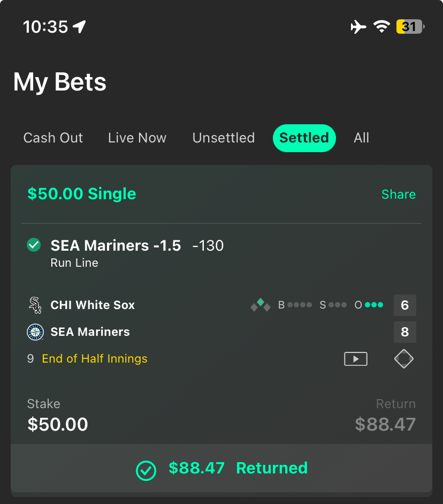This screenshot has width=443, height=504.
Task: Tap the $88.47 Returned banner
Action: click(x=222, y=468)
